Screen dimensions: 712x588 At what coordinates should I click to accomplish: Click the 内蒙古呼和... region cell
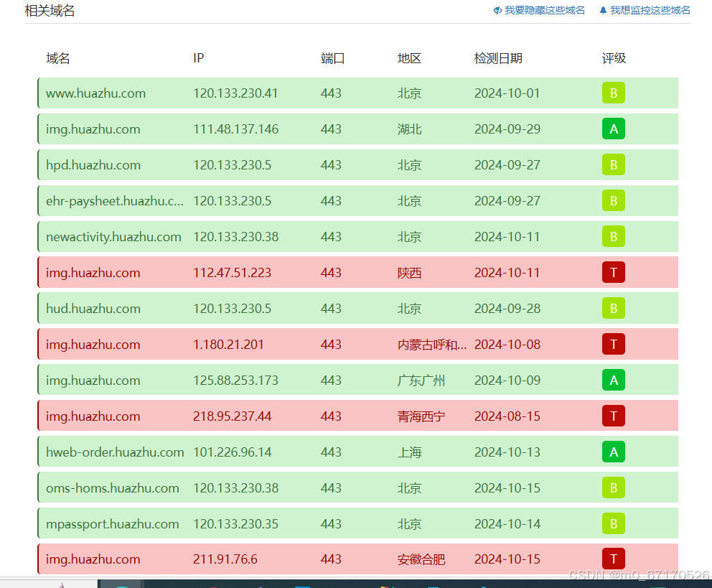pos(432,344)
